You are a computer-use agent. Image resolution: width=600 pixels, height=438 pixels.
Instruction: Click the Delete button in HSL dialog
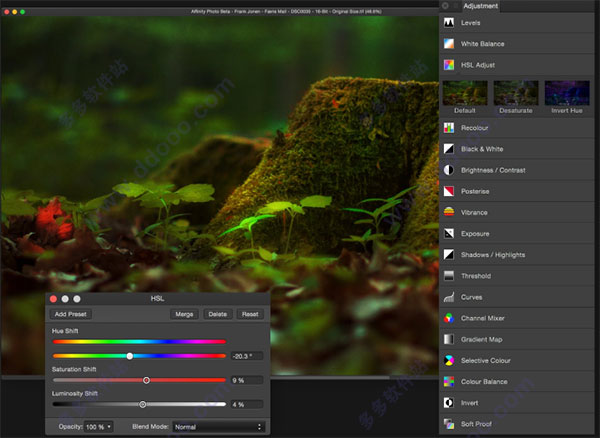(x=218, y=314)
